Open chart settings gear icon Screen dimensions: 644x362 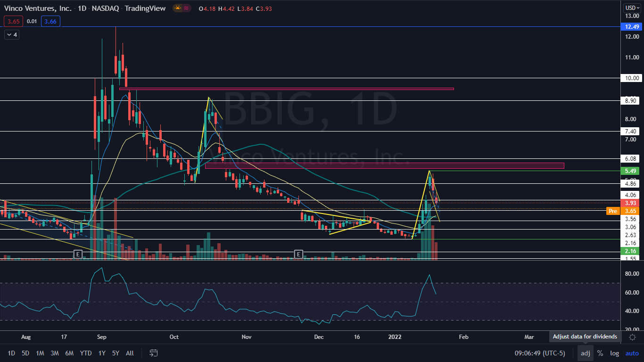(632, 337)
